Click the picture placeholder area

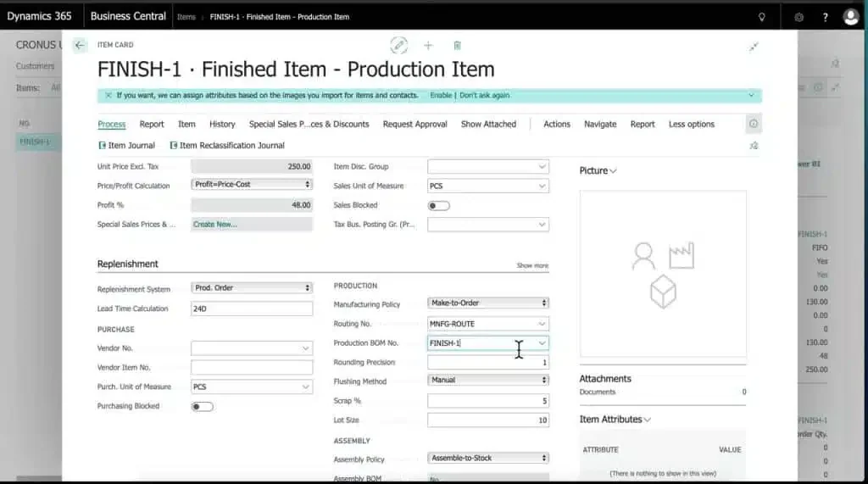(663, 274)
